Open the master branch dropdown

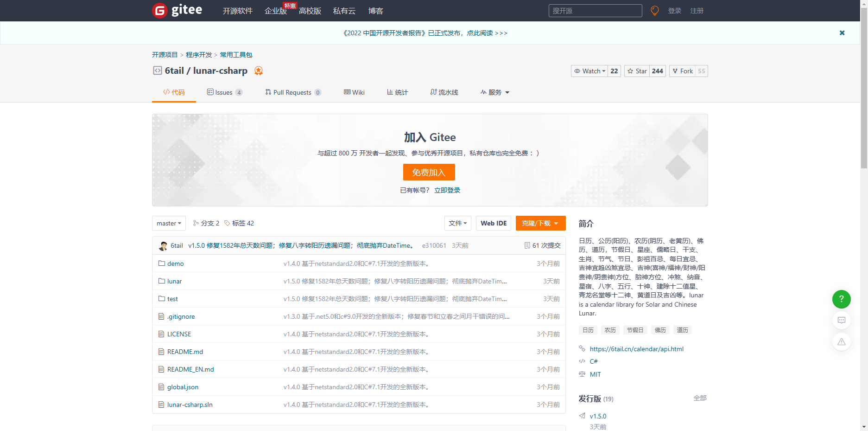click(x=169, y=223)
